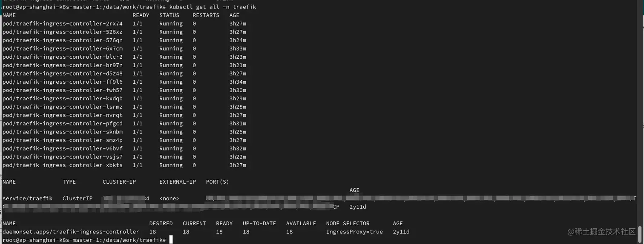Click the CLUSTER-IP column header
The image size is (644, 244).
coord(119,182)
